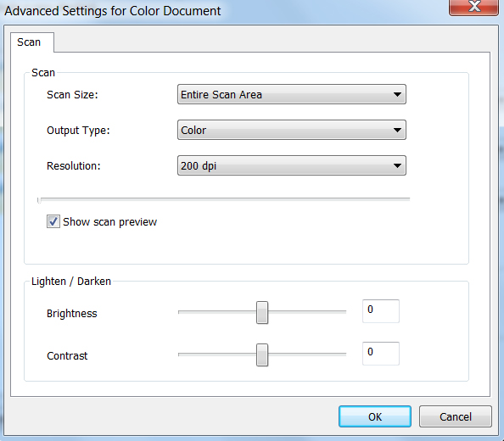
Task: Click Contrast track right of the handle
Action: [307, 354]
